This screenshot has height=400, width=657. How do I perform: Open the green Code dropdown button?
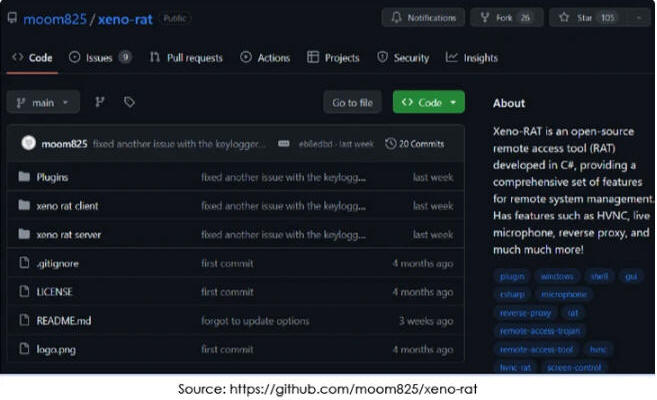point(429,102)
